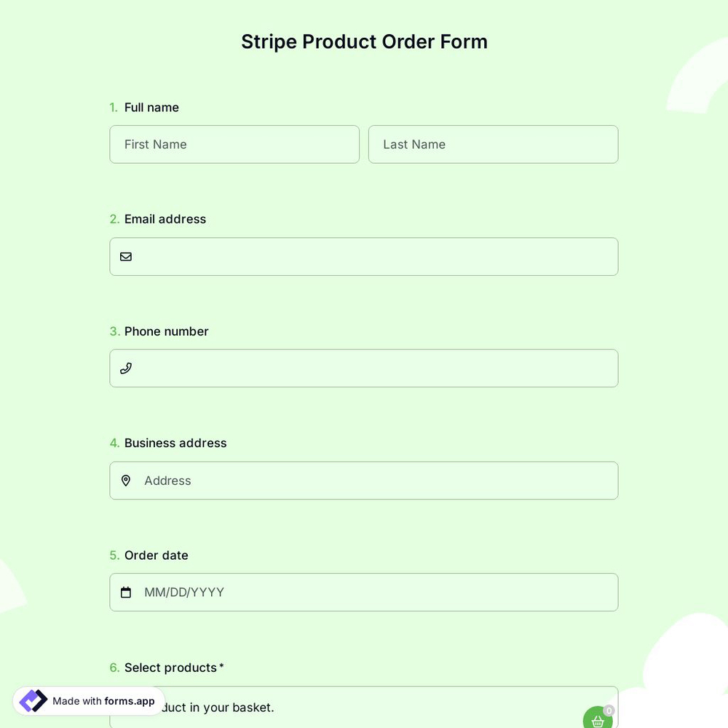Click the Last Name input field
728x728 pixels.
point(494,144)
